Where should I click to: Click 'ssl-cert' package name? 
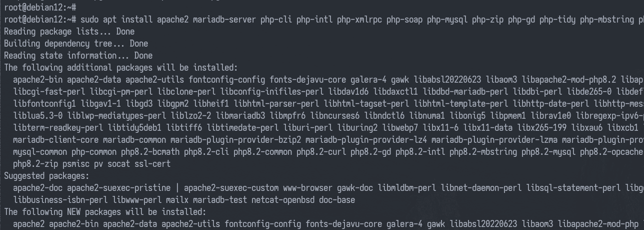[x=152, y=164]
